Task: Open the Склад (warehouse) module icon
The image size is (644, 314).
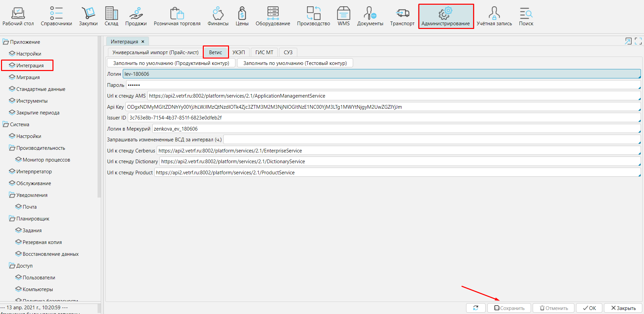Action: pyautogui.click(x=111, y=13)
